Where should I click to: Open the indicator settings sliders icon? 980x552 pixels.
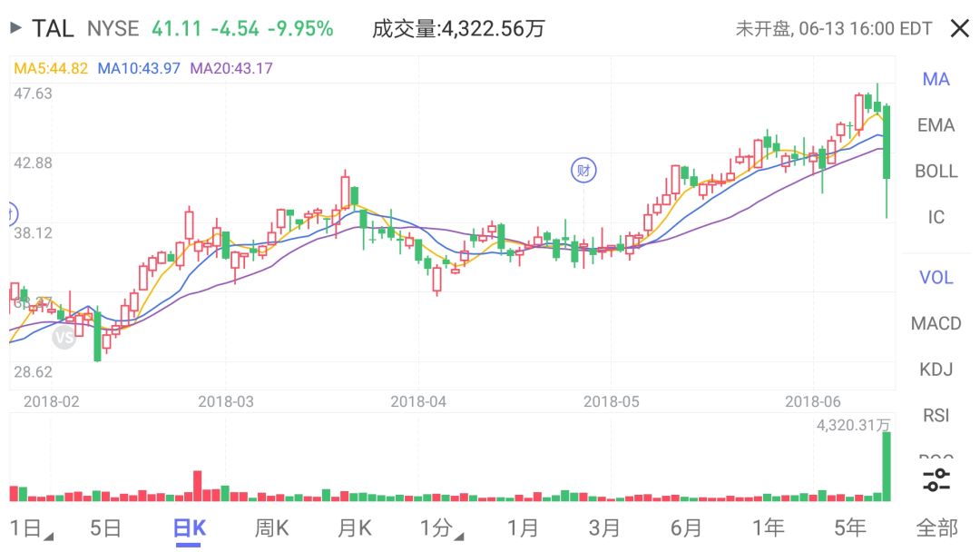click(x=936, y=480)
